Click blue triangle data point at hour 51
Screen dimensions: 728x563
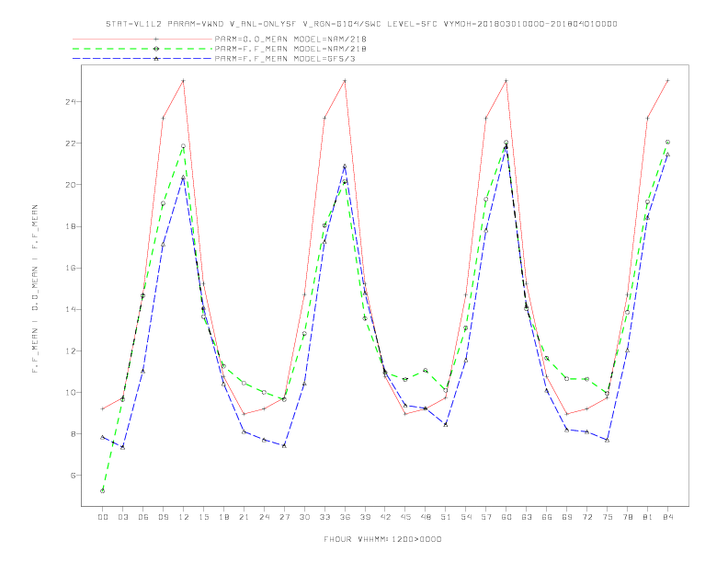pos(446,425)
